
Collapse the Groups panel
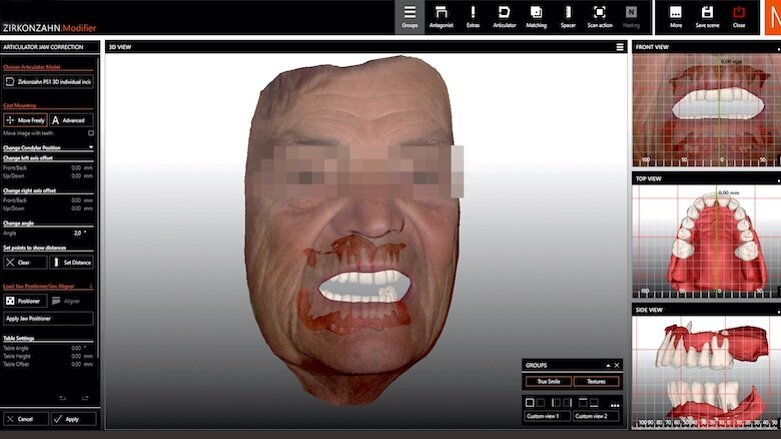(608, 365)
